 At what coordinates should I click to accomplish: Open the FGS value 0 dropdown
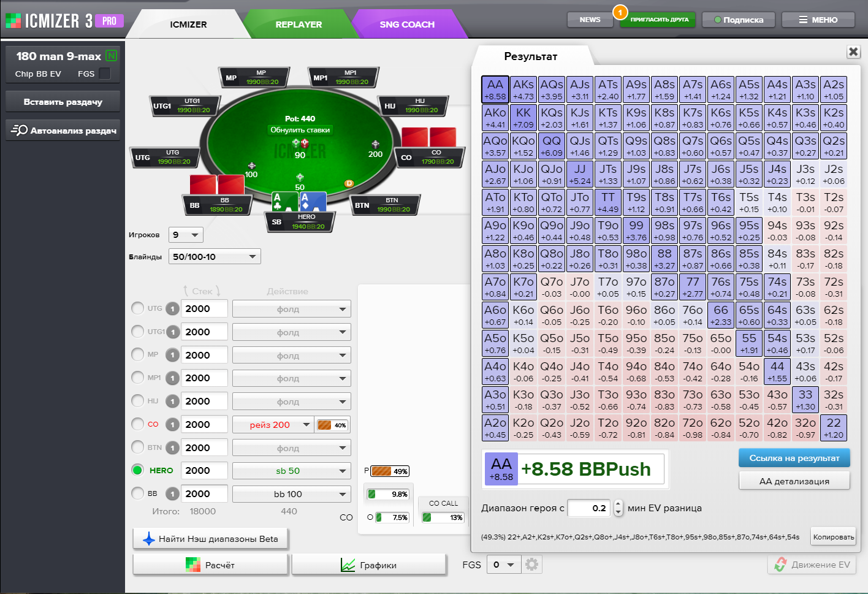point(504,565)
